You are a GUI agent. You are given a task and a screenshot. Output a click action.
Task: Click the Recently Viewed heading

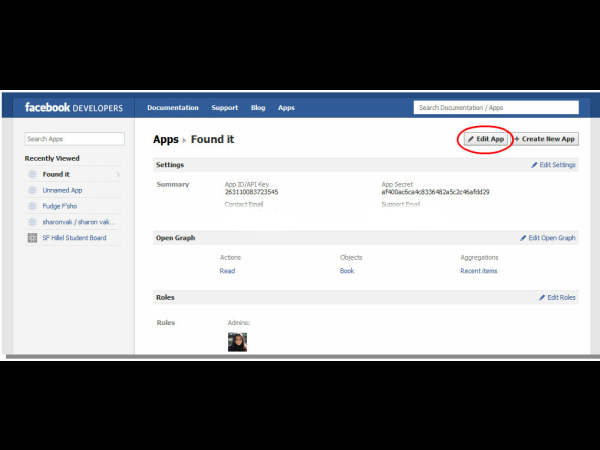coord(52,158)
